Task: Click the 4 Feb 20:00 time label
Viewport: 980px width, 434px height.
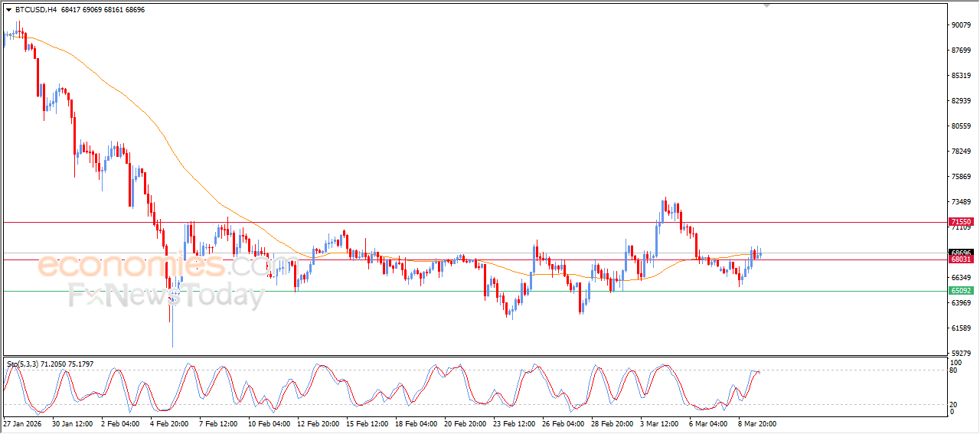Action: click(170, 423)
